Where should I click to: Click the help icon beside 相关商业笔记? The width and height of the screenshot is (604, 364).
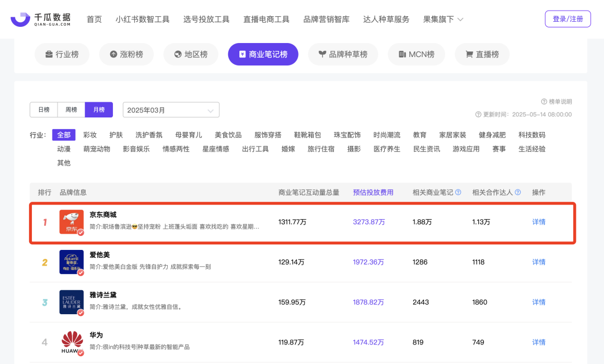coord(459,192)
